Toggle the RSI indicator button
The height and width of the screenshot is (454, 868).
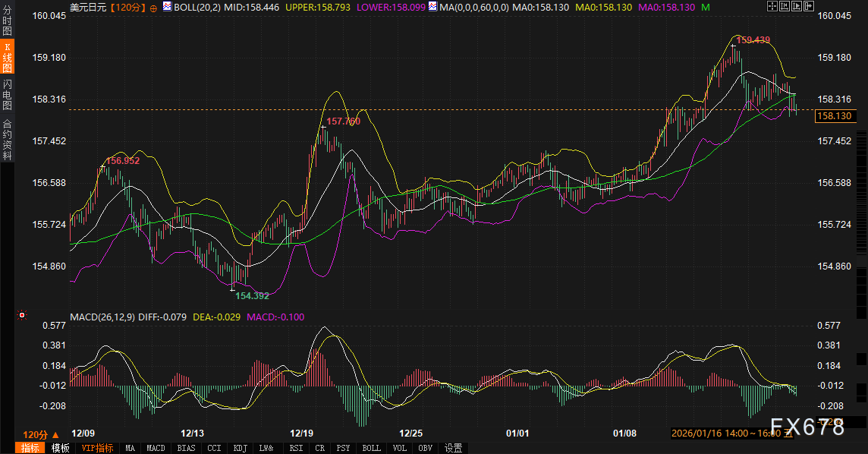[x=295, y=448]
